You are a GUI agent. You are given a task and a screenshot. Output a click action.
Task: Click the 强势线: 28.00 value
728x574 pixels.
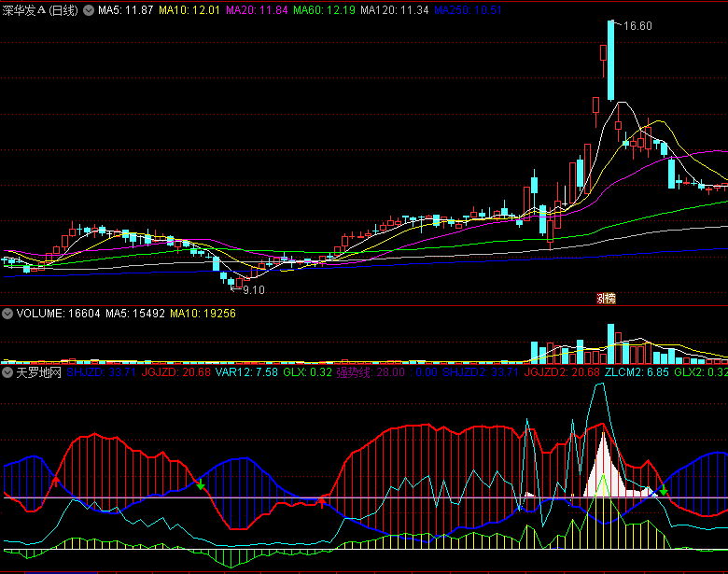point(371,372)
